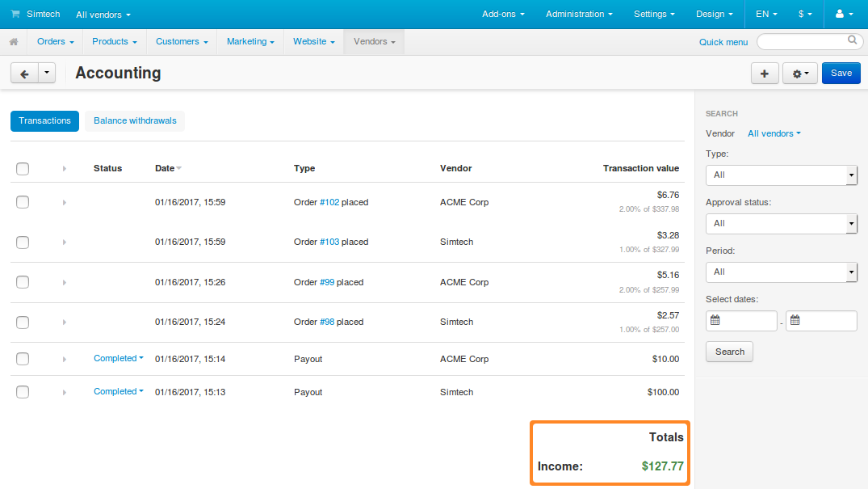868x489 pixels.
Task: Check the Order #103 transaction row
Action: point(23,242)
